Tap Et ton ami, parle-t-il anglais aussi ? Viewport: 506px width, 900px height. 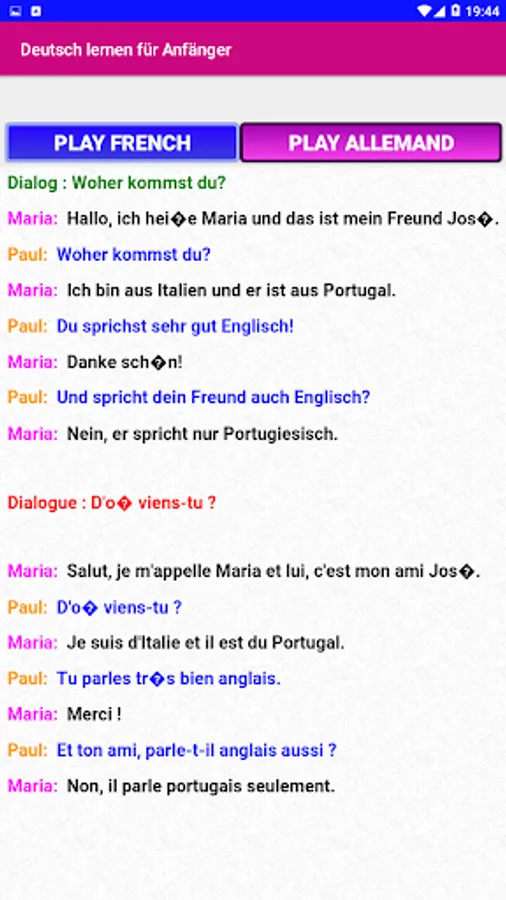(x=196, y=750)
